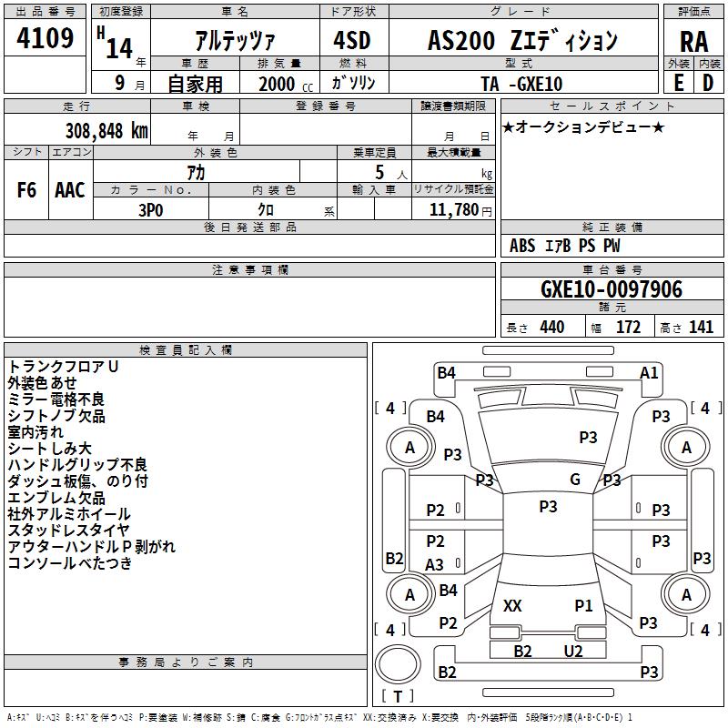The height and width of the screenshot is (728, 728).
Task: Click seating capacity 5 人
Action: pos(391,172)
